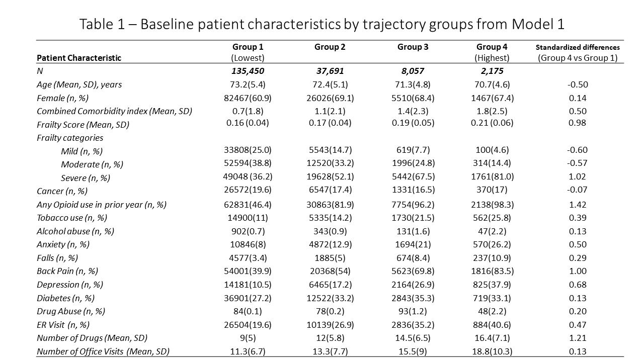
Task: Click the Group 1 N value 135,450
Action: click(247, 71)
